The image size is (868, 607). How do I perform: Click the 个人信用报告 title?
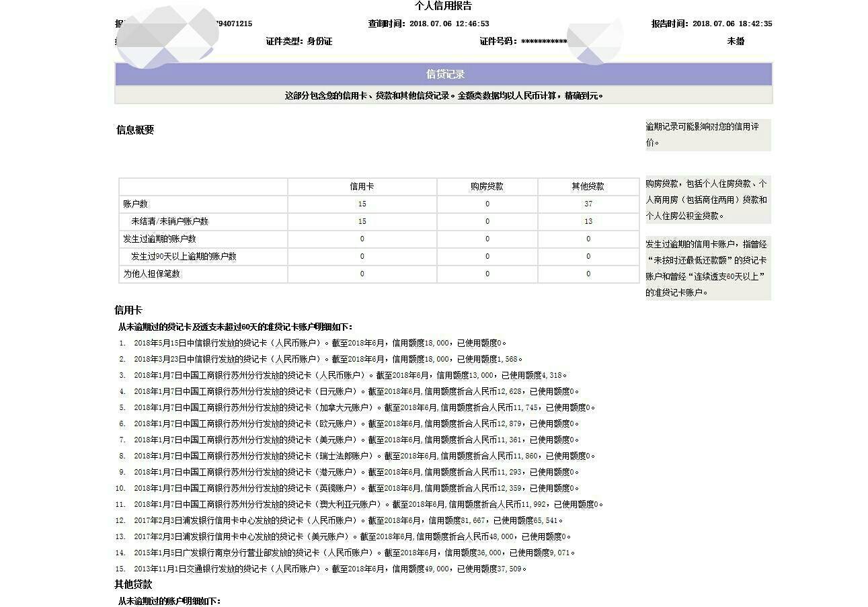pos(443,6)
